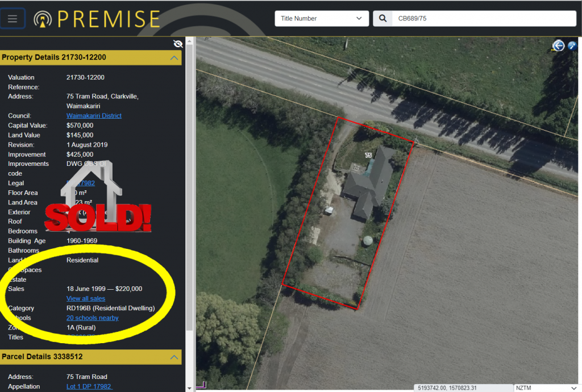Go to previous map extent arrow
This screenshot has width=582, height=392.
pos(558,45)
